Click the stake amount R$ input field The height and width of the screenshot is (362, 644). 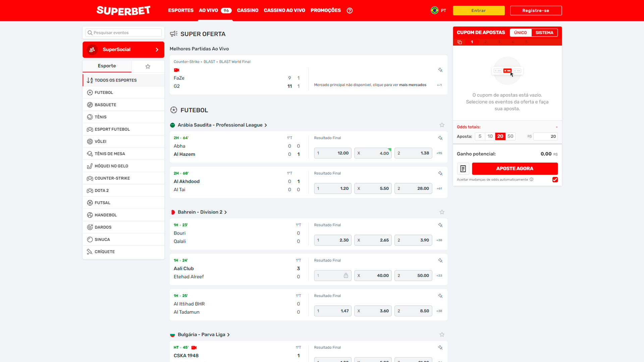click(545, 136)
